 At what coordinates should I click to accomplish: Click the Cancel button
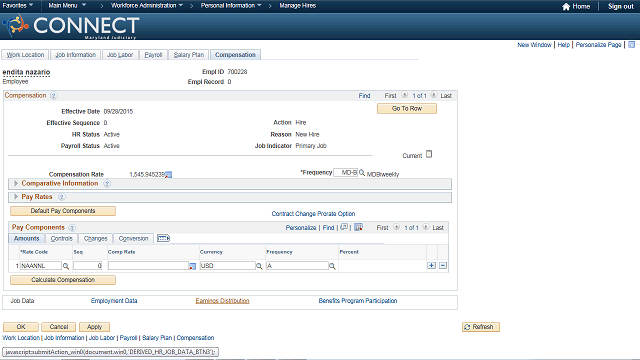click(59, 327)
